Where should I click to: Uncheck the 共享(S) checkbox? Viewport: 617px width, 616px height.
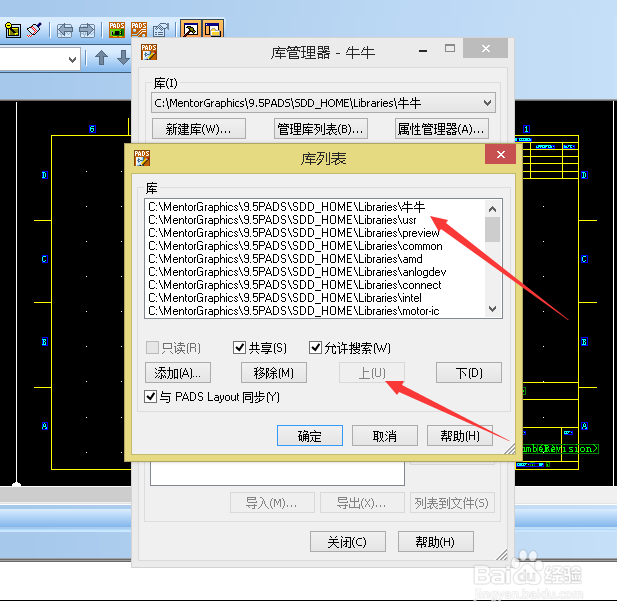point(239,348)
